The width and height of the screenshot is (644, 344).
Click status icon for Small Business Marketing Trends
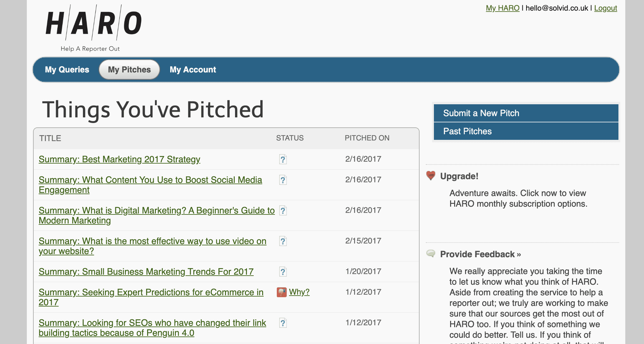coord(283,272)
